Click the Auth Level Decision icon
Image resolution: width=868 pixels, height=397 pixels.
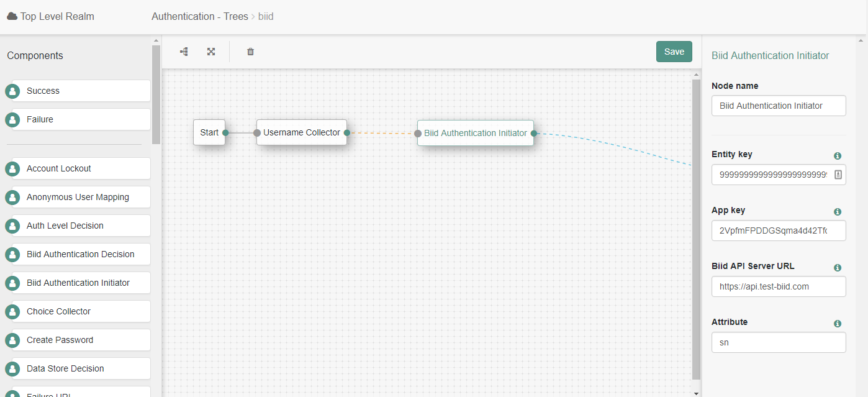coord(12,226)
